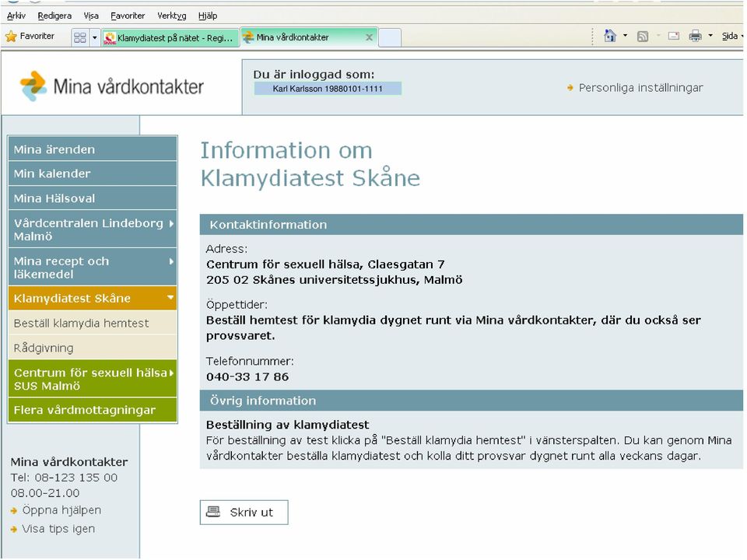Image resolution: width=747 pixels, height=560 pixels.
Task: Open a new blank tab
Action: click(390, 37)
